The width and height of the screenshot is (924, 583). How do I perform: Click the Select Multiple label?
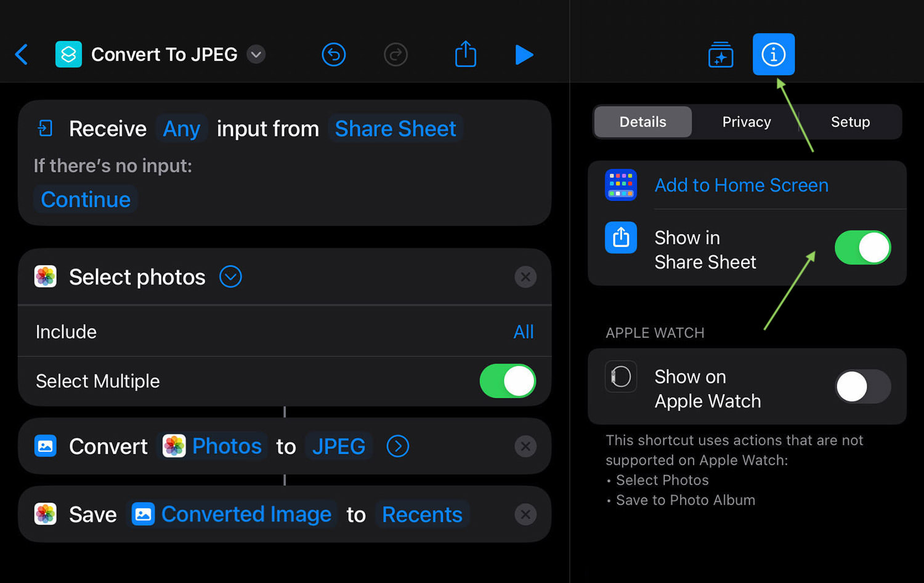point(97,381)
